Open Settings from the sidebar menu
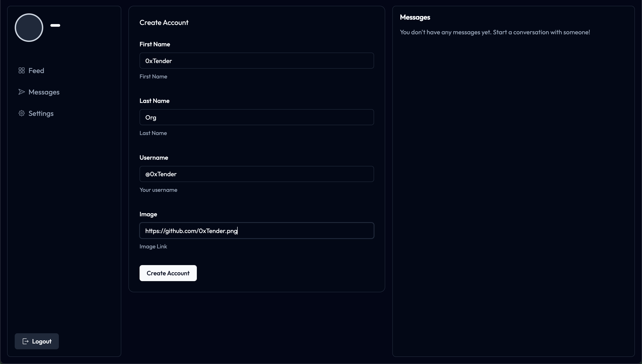 pos(41,113)
